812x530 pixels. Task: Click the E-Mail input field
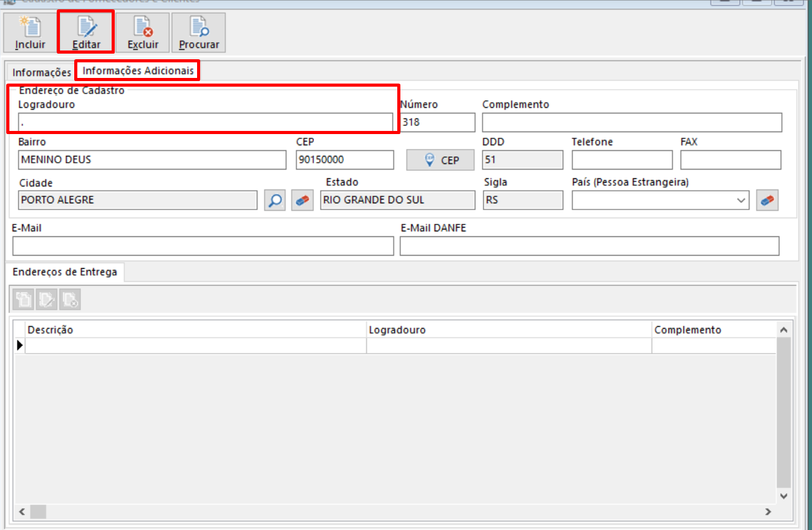203,246
